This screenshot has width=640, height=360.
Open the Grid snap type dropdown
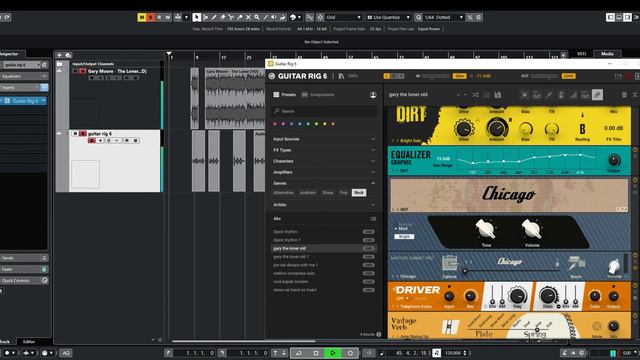(x=343, y=17)
